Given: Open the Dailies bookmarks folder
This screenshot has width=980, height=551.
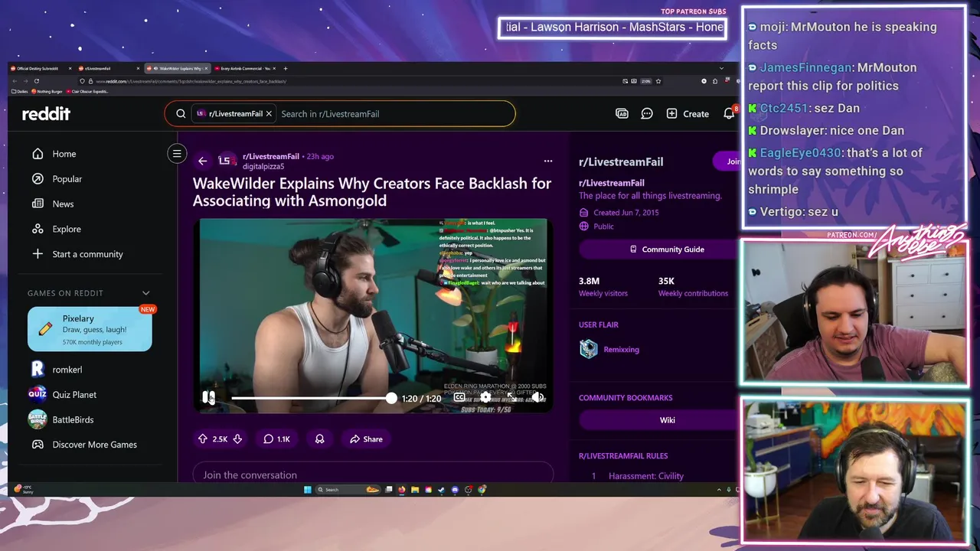Looking at the screenshot, I should (x=20, y=91).
